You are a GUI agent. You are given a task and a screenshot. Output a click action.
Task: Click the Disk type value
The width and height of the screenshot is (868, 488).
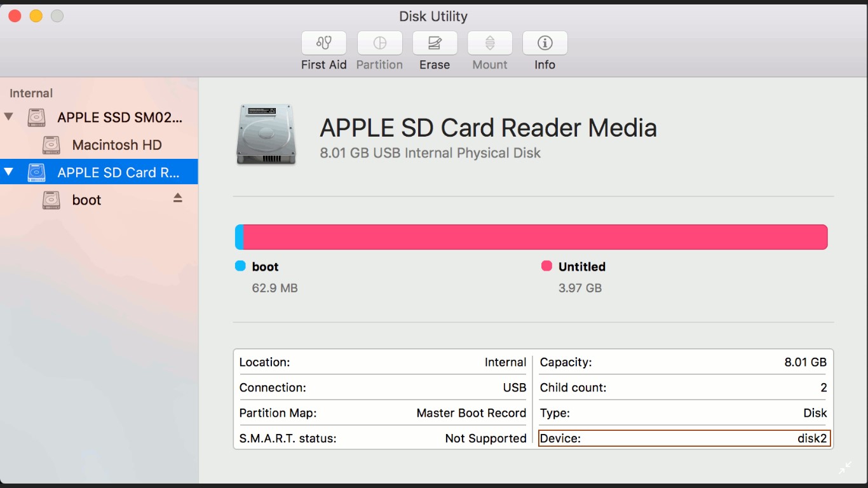click(815, 413)
